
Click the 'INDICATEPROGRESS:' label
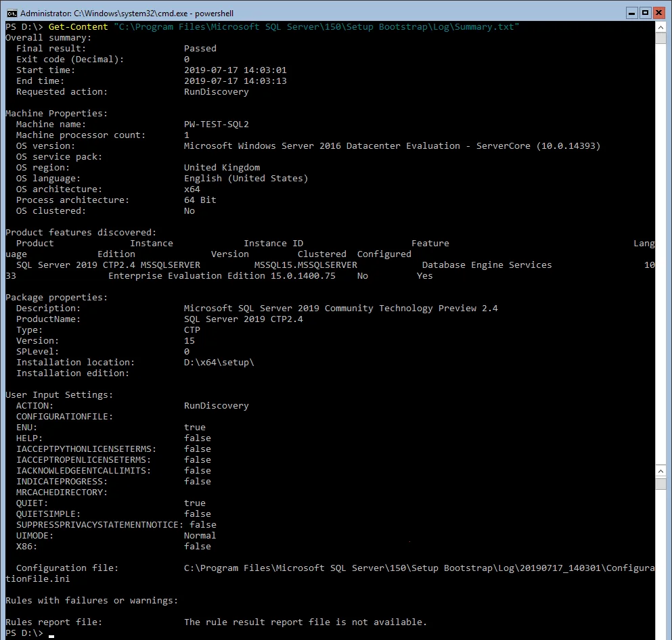click(62, 482)
